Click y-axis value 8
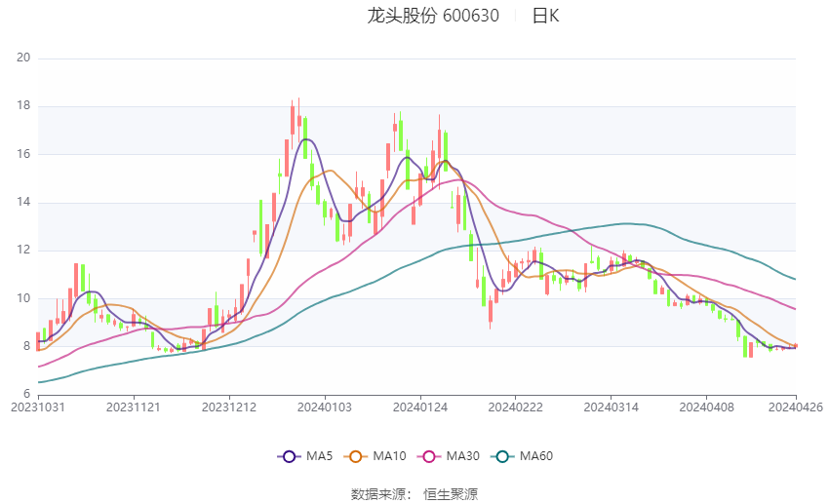This screenshot has width=829, height=504. [x=26, y=346]
